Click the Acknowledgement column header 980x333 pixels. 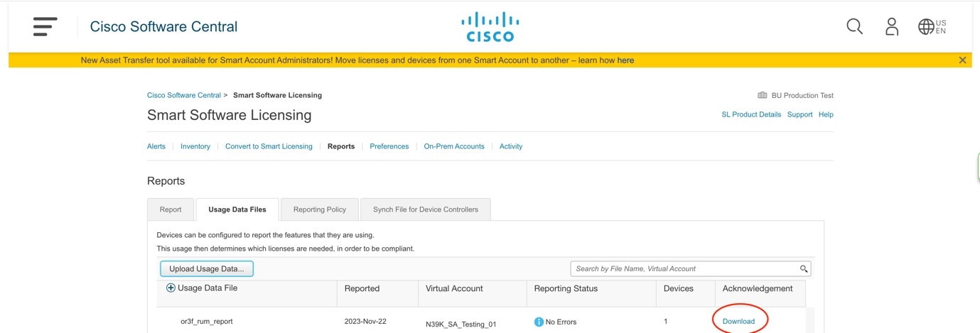click(x=758, y=288)
